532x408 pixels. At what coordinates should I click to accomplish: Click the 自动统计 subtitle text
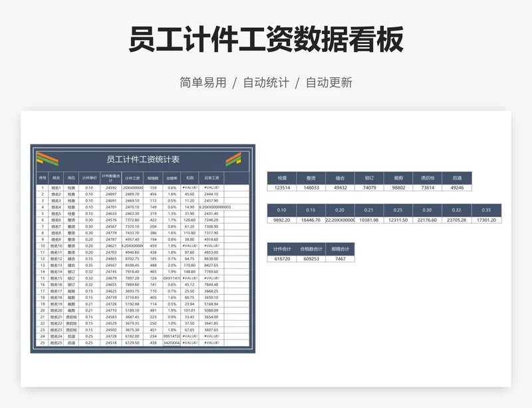(x=266, y=83)
